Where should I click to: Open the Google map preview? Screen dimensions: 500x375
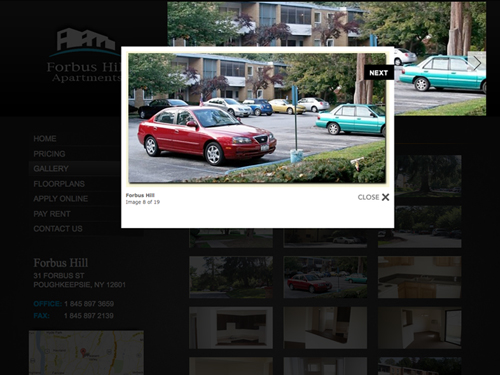(x=86, y=353)
